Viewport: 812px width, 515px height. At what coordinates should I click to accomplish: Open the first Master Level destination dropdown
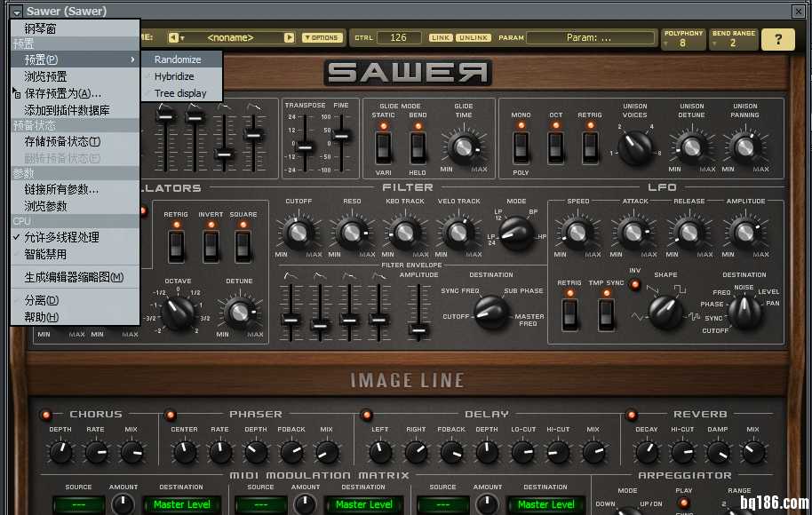182,504
